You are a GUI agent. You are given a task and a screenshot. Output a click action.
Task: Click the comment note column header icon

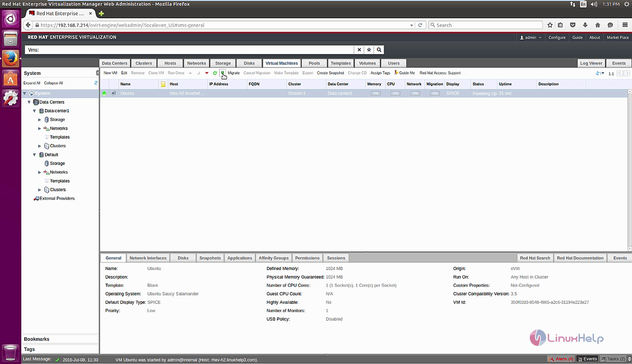[163, 84]
